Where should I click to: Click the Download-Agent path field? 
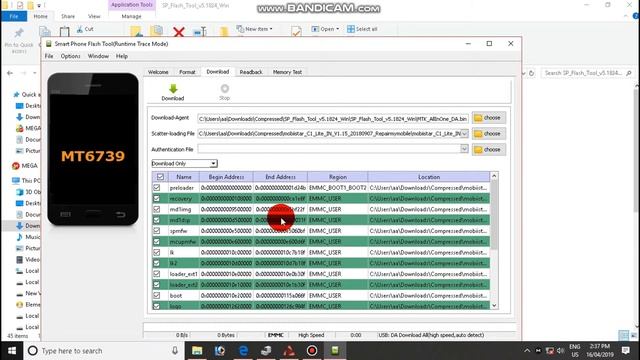point(333,118)
